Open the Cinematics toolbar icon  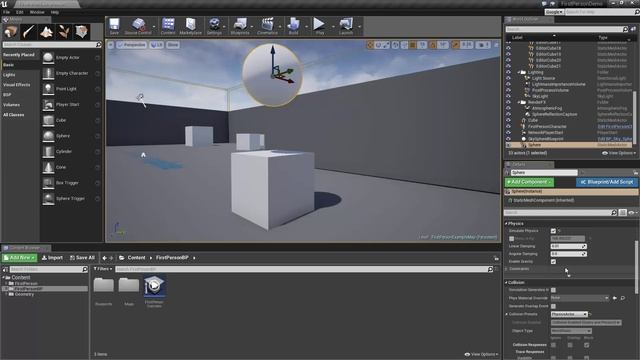click(x=267, y=26)
